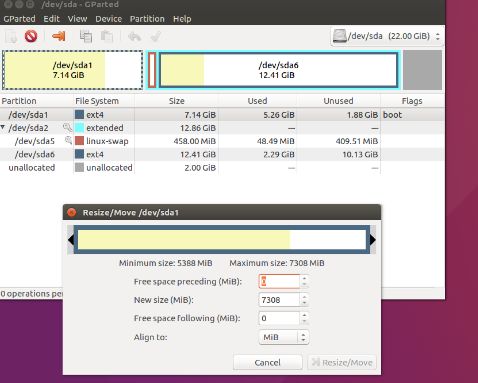Click the key icon on the /dev/sda5 row
The image size is (478, 383).
(68, 140)
